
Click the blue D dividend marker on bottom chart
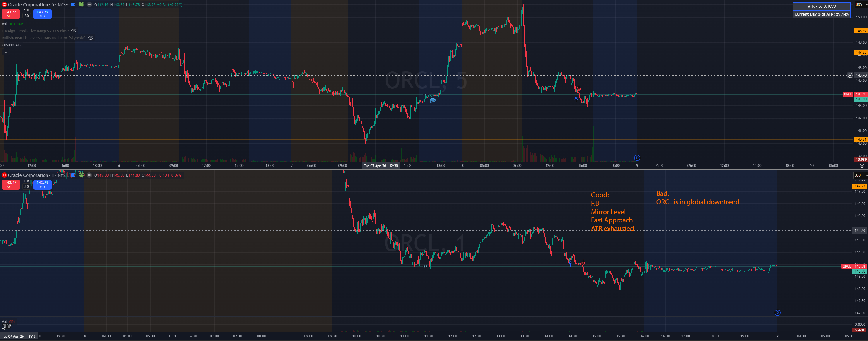pos(777,313)
